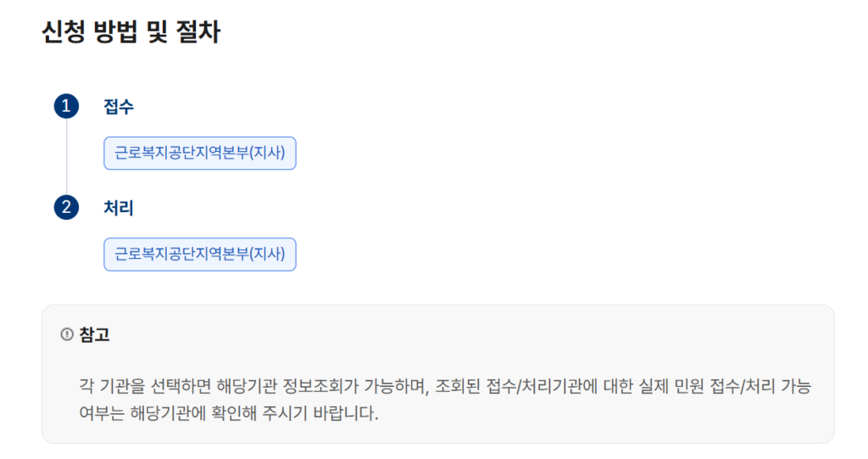Click the 참고 note heading
Image resolution: width=868 pixels, height=459 pixels.
[94, 335]
